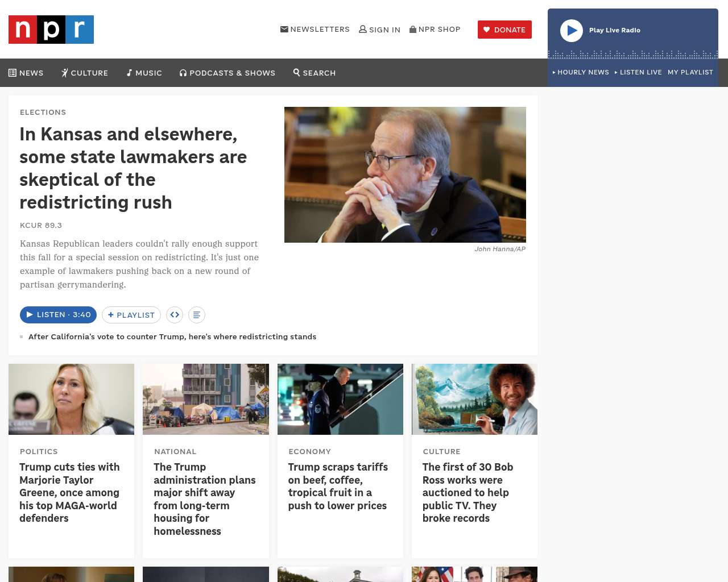Click the NPR logo
Image resolution: width=728 pixels, height=582 pixels.
coord(51,30)
